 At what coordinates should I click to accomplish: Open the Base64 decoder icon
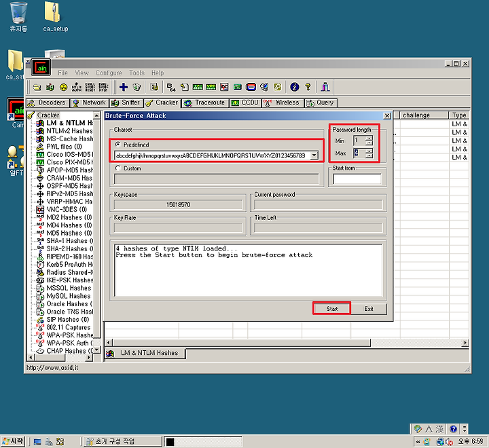coord(171,87)
